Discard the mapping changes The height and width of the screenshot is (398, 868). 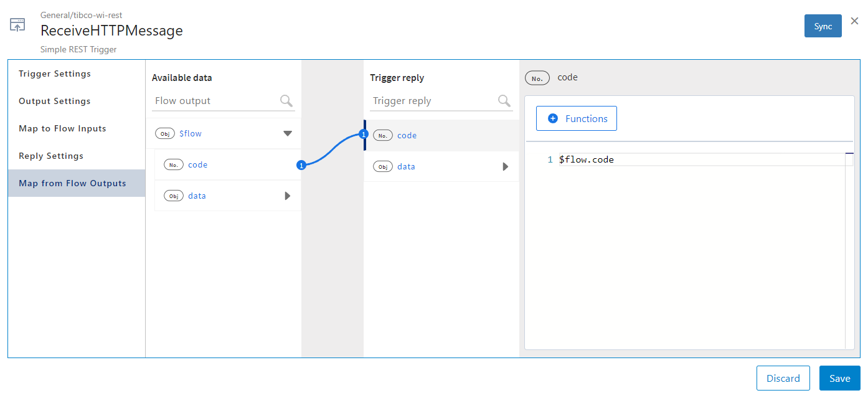[783, 379]
